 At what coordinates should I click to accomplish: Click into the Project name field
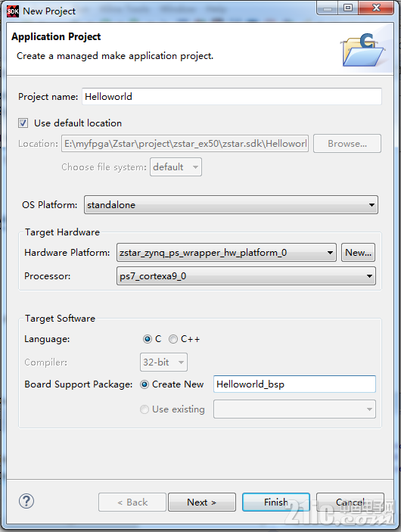point(232,97)
